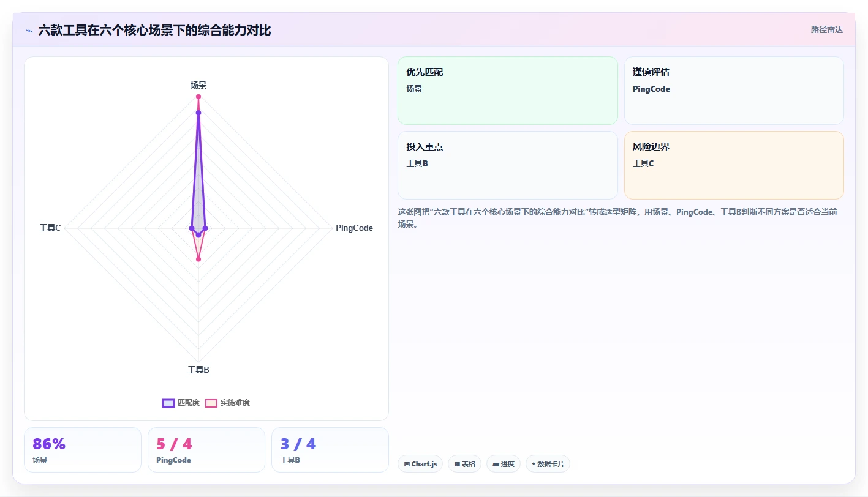Screen dimensions: 868x497
Task: Click the 工具C axis label on radar
Action: point(50,228)
